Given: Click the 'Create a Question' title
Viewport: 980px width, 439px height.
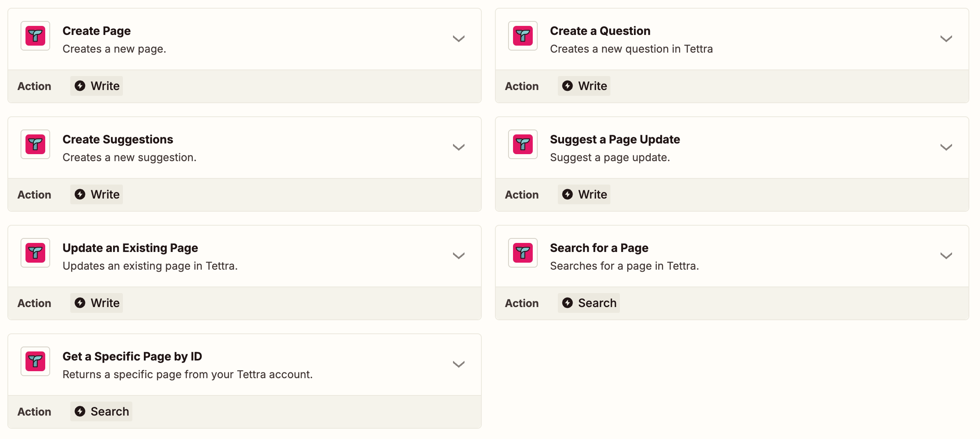Looking at the screenshot, I should click(600, 31).
